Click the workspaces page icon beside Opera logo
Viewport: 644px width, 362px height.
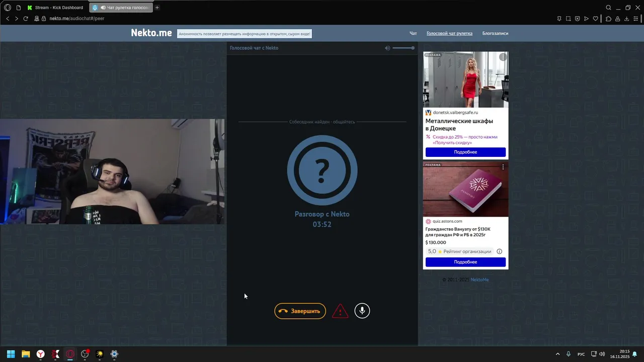coord(19,8)
